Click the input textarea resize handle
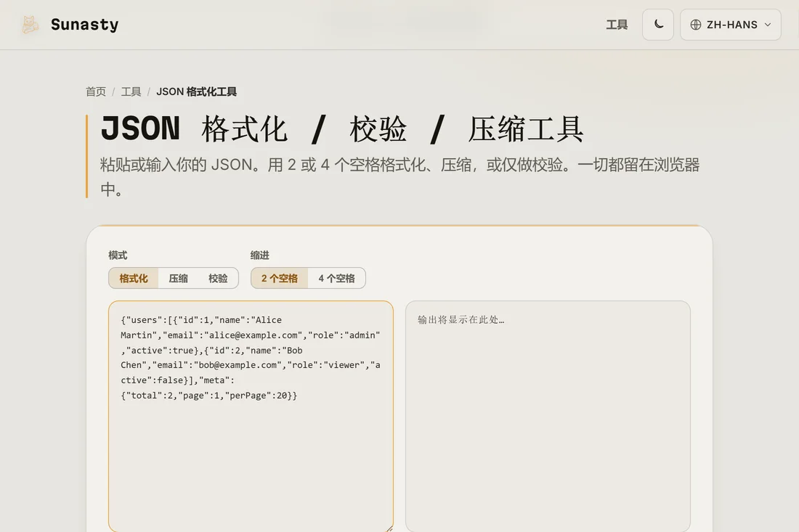 tap(389, 529)
